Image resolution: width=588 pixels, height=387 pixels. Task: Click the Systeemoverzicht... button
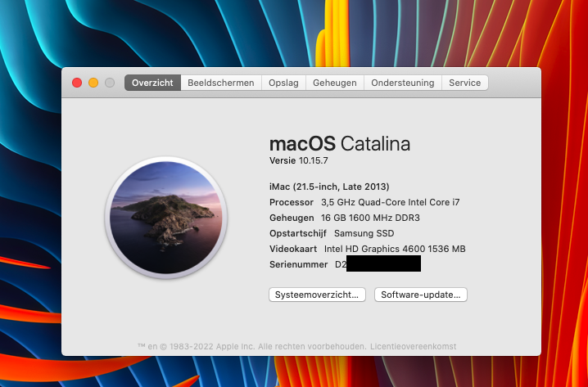[317, 295]
